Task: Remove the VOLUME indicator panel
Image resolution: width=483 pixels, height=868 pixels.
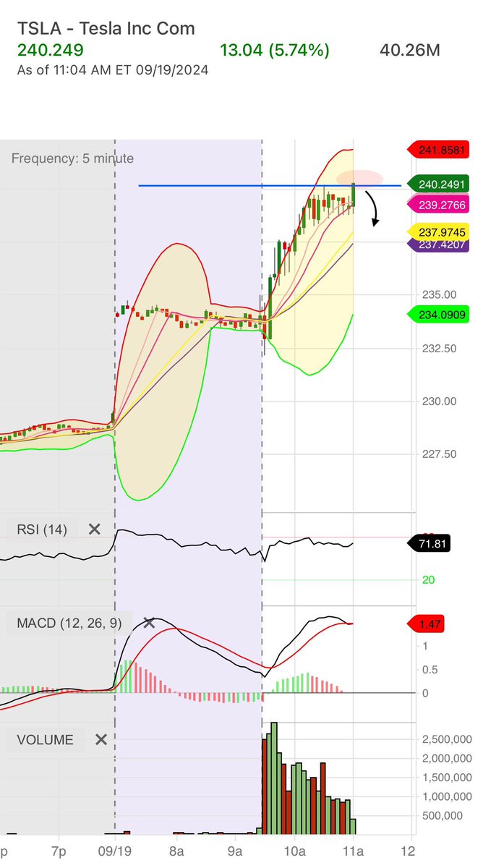Action: (101, 739)
